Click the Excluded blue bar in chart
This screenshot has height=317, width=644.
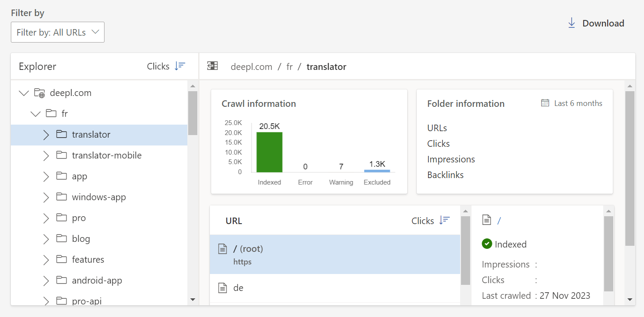coord(377,171)
